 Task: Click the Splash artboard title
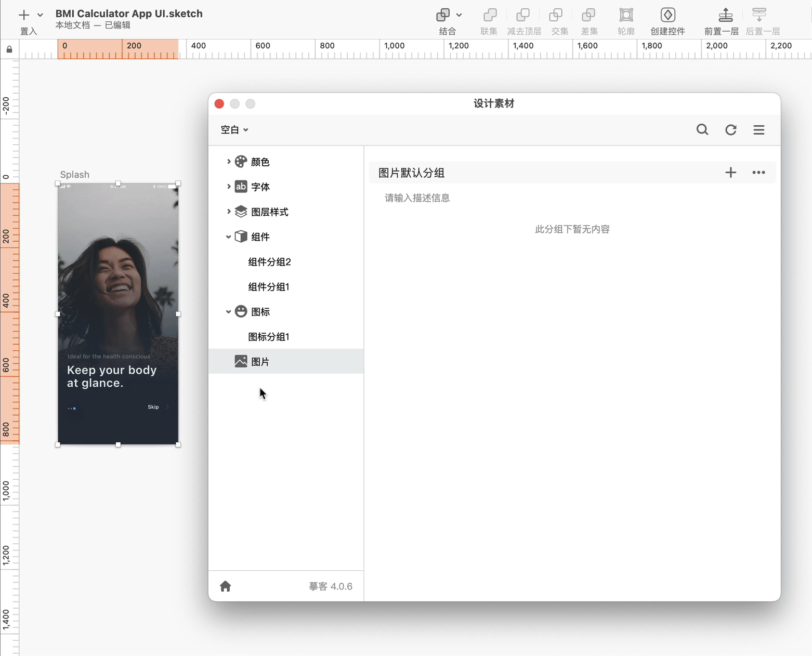pyautogui.click(x=74, y=175)
